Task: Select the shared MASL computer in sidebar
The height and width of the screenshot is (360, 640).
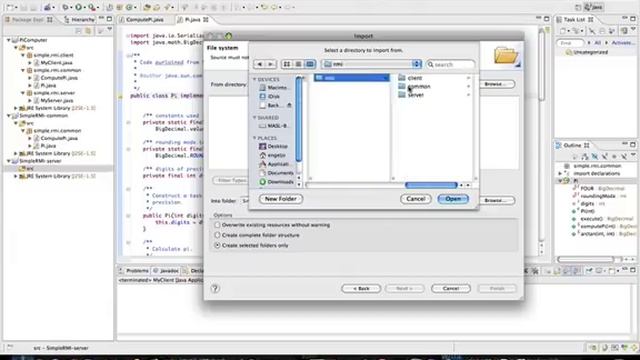Action: point(274,126)
